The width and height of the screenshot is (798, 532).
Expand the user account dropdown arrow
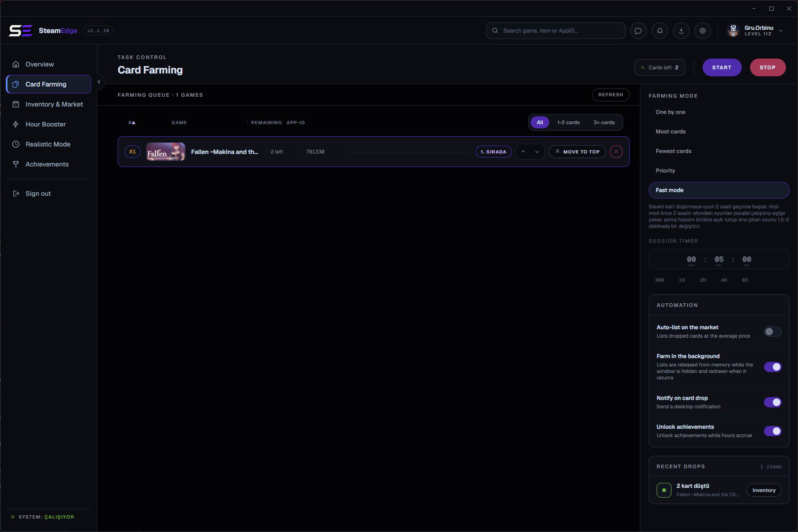point(781,31)
